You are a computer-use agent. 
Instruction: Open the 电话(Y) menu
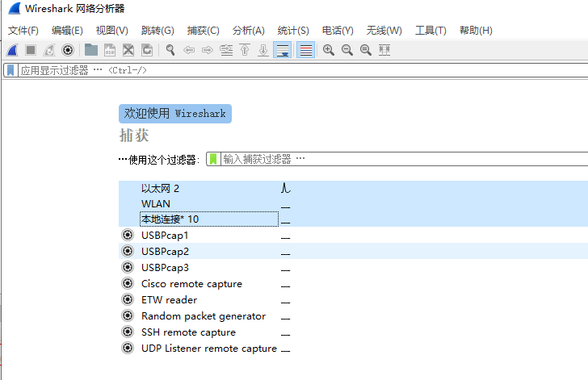click(338, 31)
